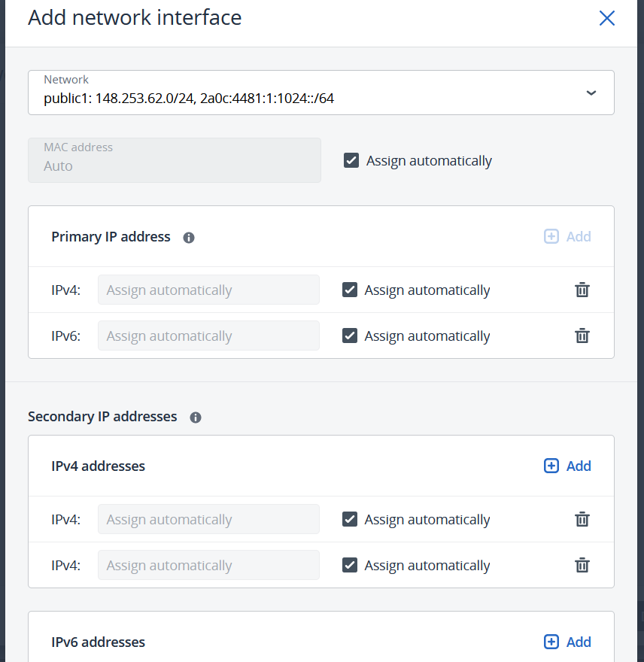Viewport: 644px width, 662px height.
Task: Show info tooltip for Secondary IP addresses
Action: pyautogui.click(x=196, y=418)
